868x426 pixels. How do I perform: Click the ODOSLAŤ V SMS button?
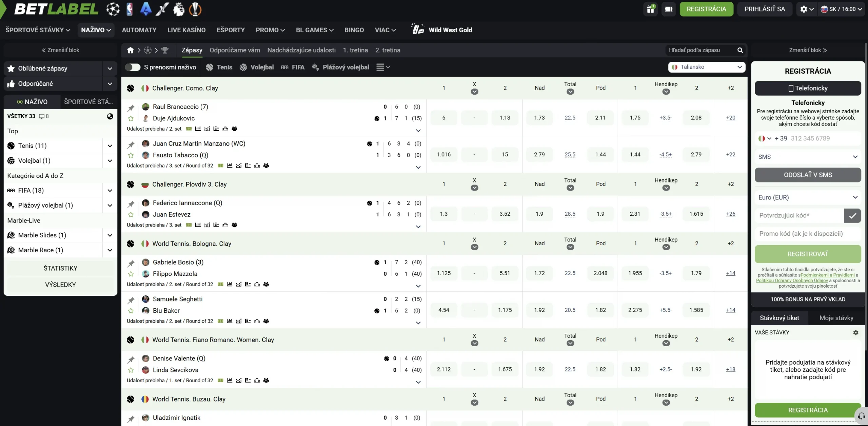tap(808, 175)
